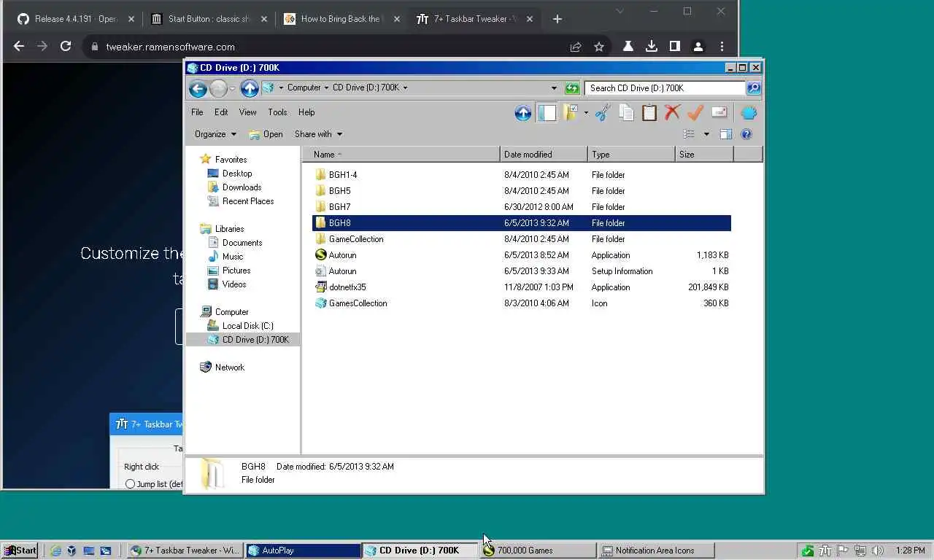This screenshot has width=934, height=560.
Task: Click the blue Help question mark icon
Action: 746,134
